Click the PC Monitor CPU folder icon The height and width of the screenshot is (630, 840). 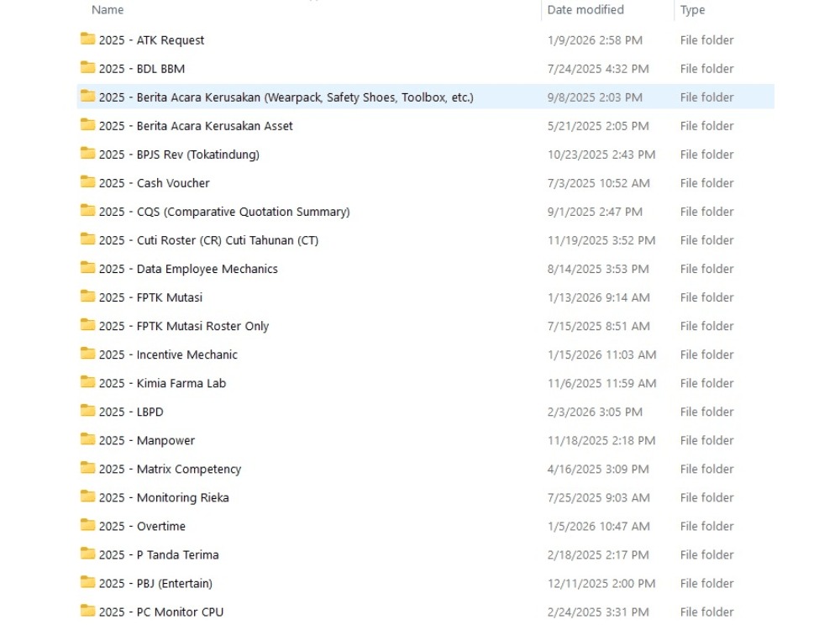[88, 611]
